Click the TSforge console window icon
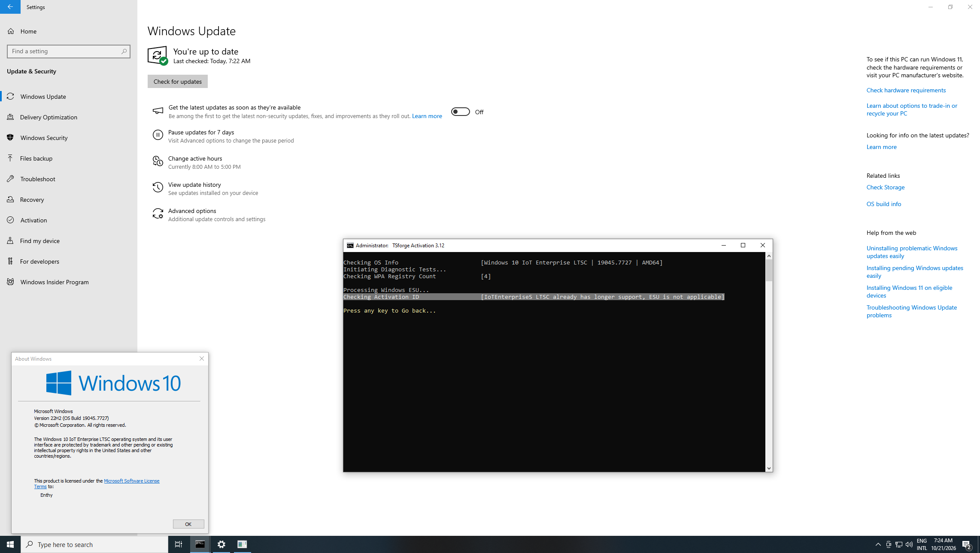 (x=350, y=246)
